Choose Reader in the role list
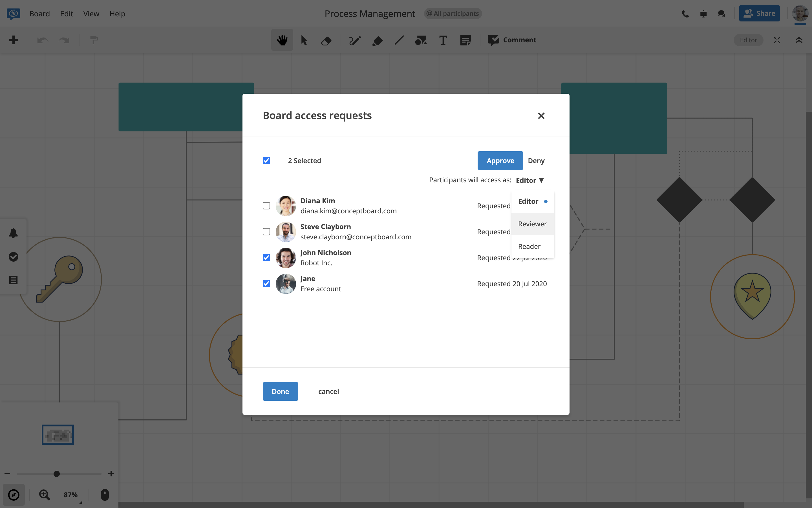Viewport: 812px width, 508px height. (x=533, y=246)
